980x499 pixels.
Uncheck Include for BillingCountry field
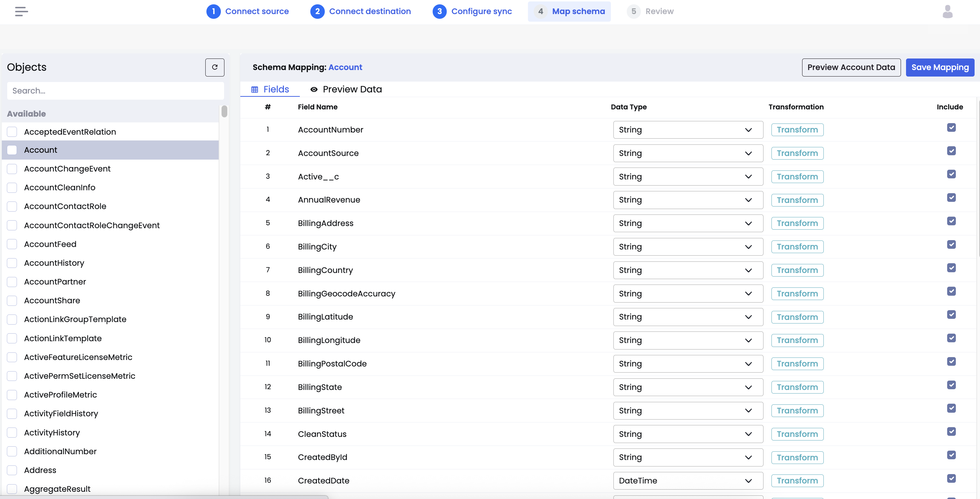[951, 268]
